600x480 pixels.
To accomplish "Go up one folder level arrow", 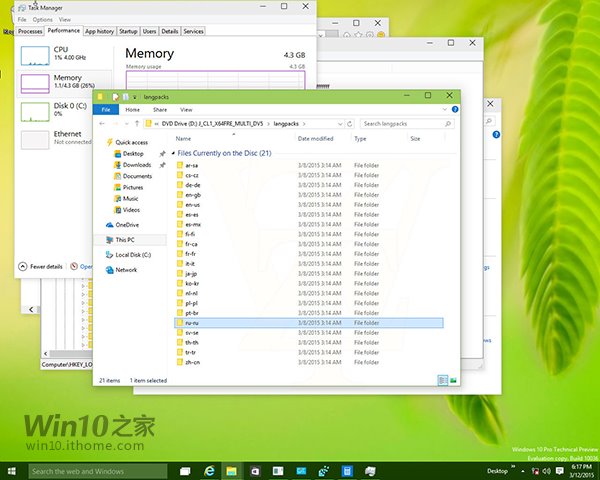I will 137,124.
